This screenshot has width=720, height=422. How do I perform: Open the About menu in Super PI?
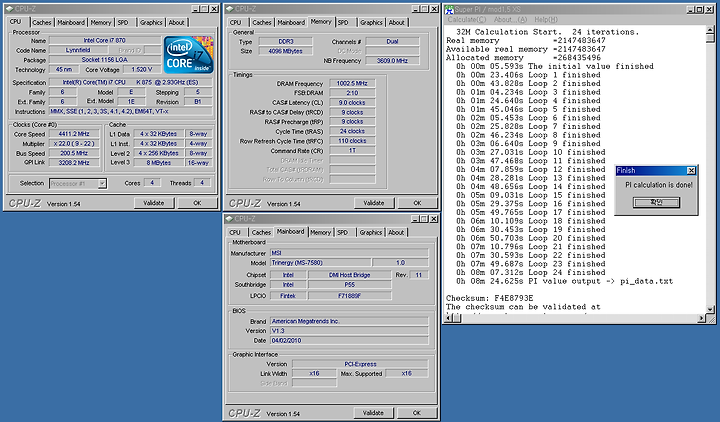pos(510,20)
